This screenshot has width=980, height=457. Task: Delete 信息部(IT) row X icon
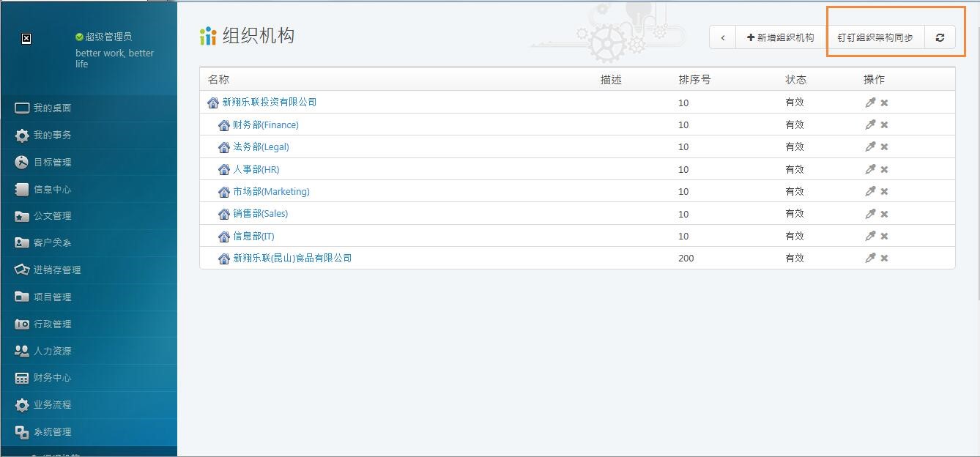click(x=884, y=236)
